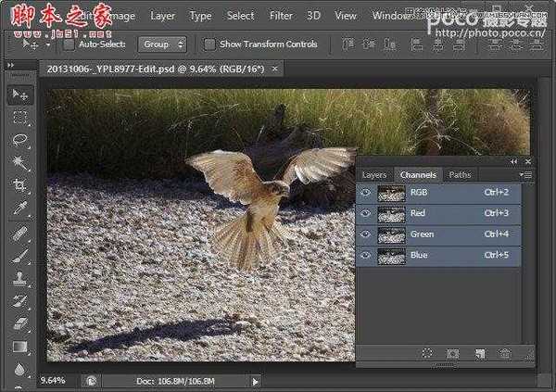Image resolution: width=556 pixels, height=392 pixels.
Task: Select the Eyedropper tool
Action: (x=19, y=209)
